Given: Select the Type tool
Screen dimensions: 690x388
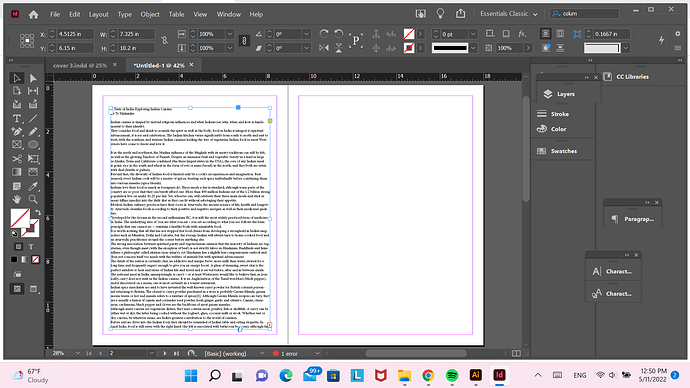Looking at the screenshot, I should [17, 118].
